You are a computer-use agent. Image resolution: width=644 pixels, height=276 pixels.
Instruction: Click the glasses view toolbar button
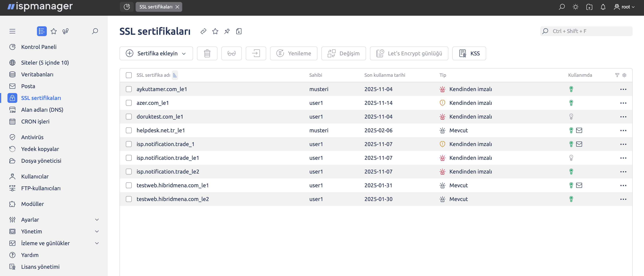(x=232, y=53)
